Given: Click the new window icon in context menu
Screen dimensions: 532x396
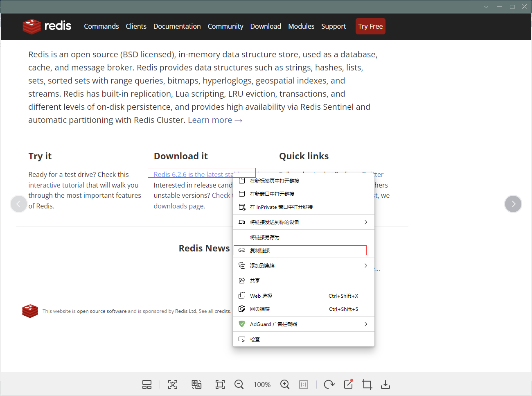Looking at the screenshot, I should 242,194.
